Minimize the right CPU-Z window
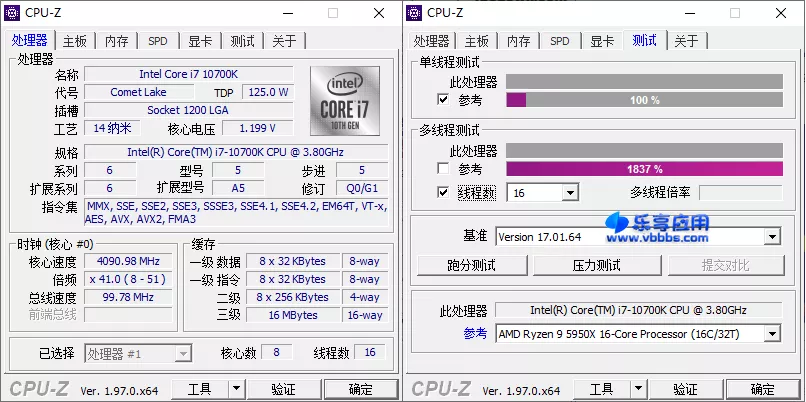 [x=689, y=13]
